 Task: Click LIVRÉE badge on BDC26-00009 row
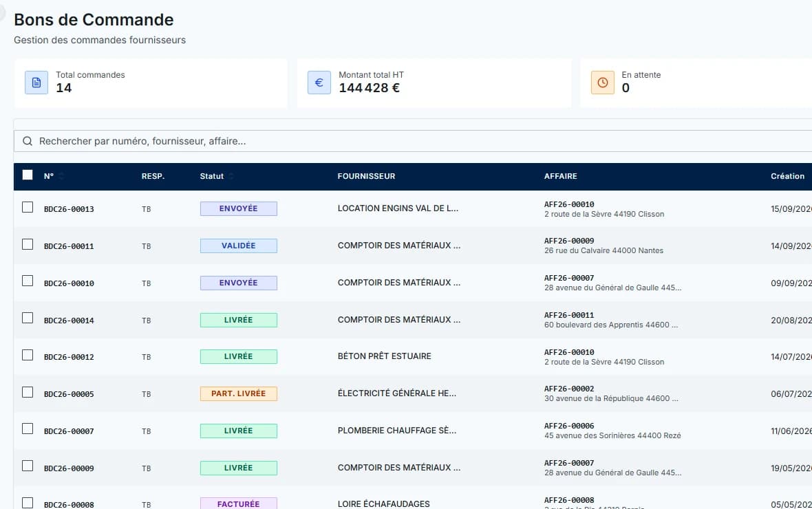(x=239, y=468)
